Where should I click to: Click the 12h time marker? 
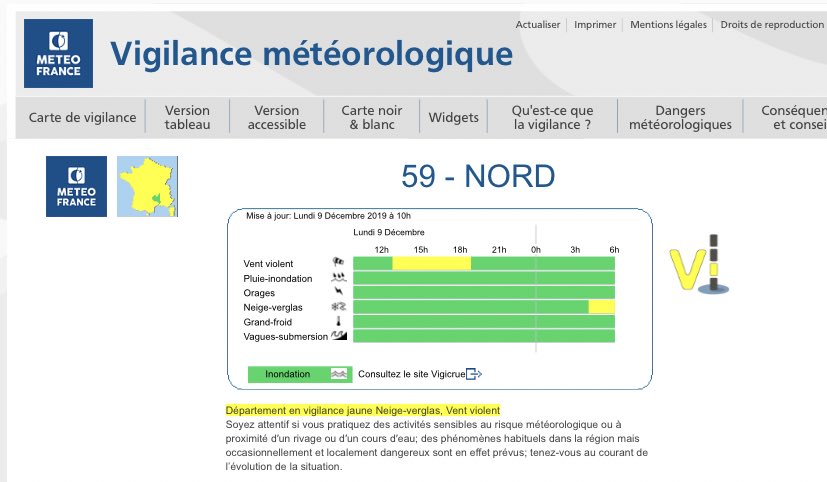click(381, 249)
